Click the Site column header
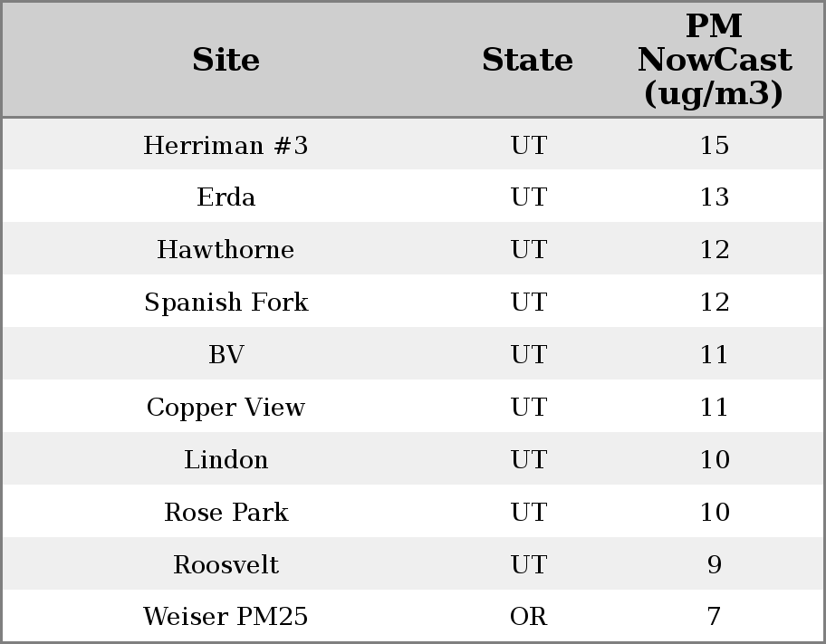826x644 pixels. tap(226, 60)
